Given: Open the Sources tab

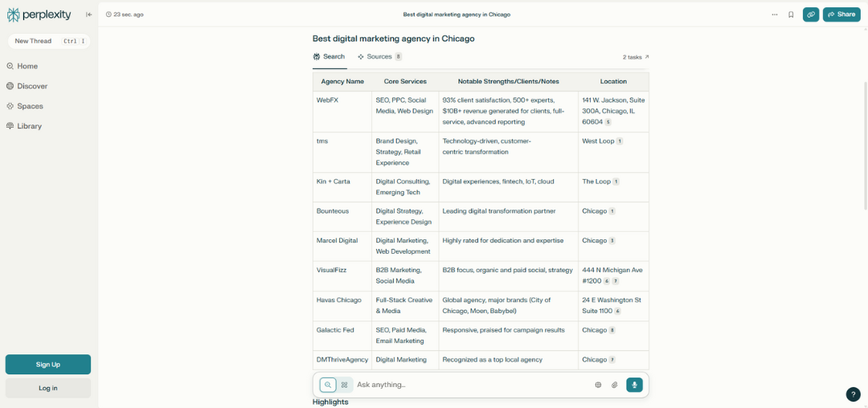Looking at the screenshot, I should click(379, 57).
